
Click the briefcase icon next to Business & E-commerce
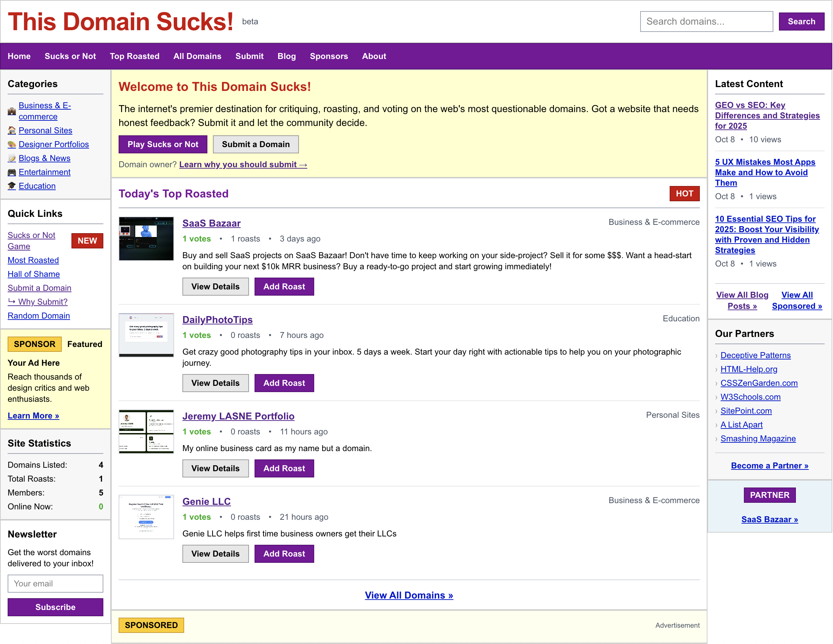12,111
